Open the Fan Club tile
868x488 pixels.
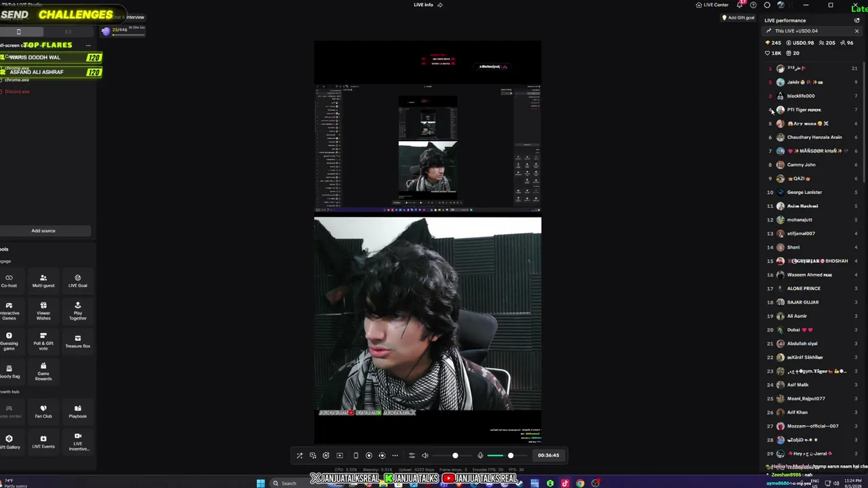click(x=43, y=411)
